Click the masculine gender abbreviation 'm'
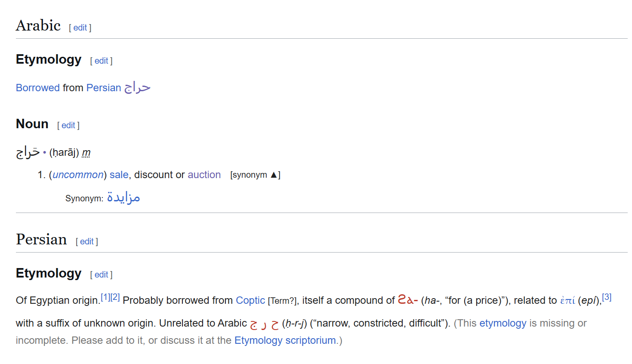This screenshot has width=632, height=364. tap(86, 153)
